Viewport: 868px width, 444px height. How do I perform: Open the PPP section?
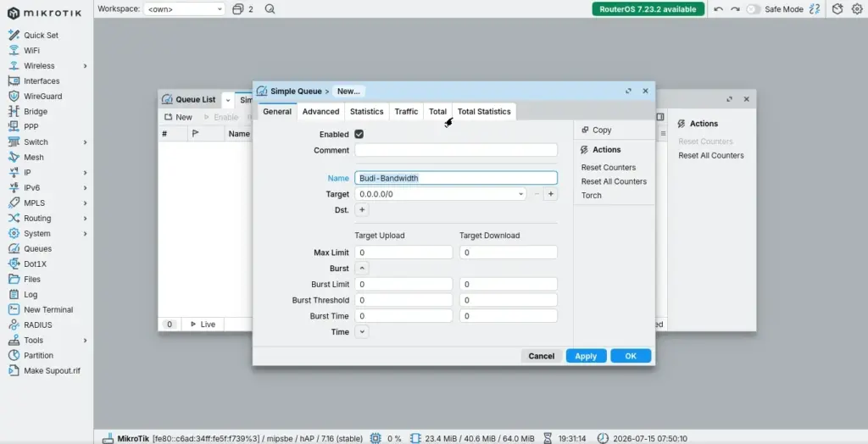click(x=31, y=127)
